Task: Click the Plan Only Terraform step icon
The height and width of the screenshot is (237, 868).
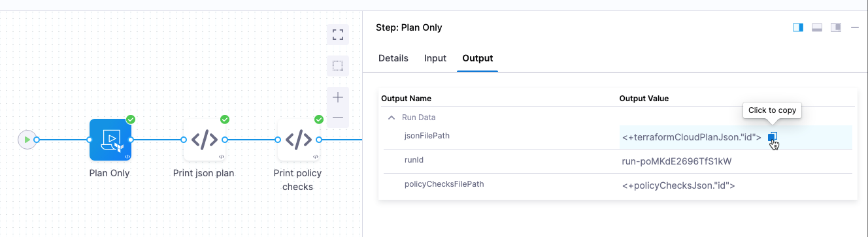Action: tap(110, 140)
